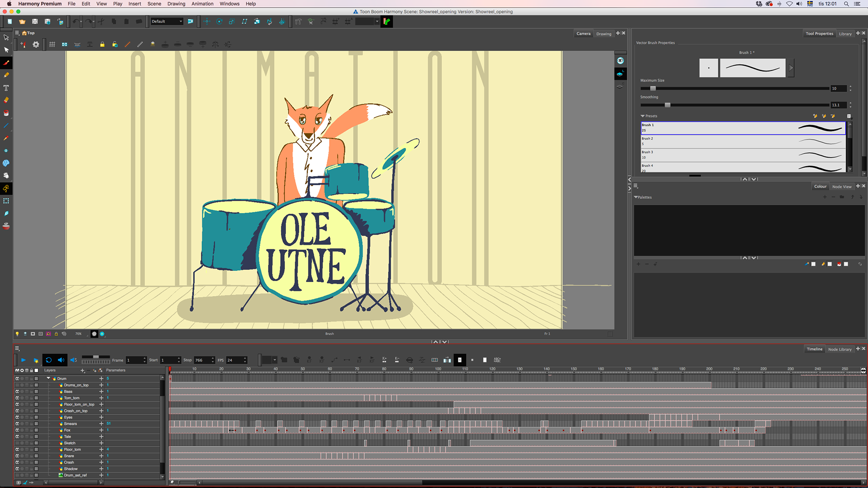This screenshot has width=868, height=488.
Task: Open the Camera view hamburger menu
Action: click(x=17, y=33)
